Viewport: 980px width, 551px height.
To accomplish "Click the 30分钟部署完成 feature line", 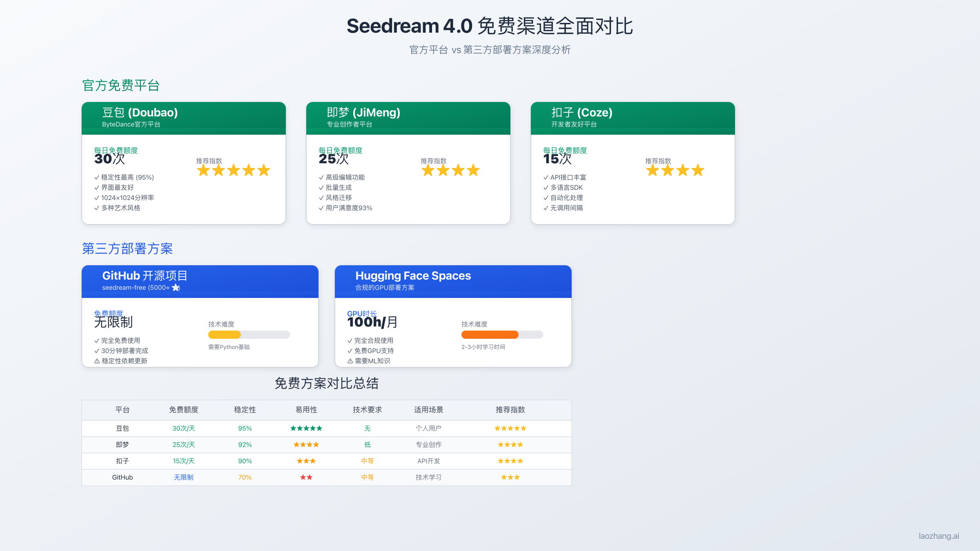I will tap(121, 351).
